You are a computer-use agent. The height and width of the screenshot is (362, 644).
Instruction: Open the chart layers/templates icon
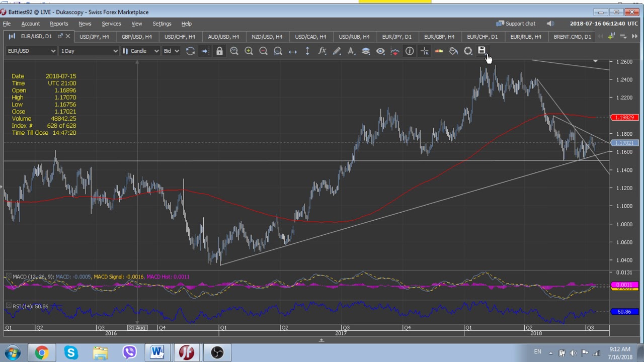366,51
